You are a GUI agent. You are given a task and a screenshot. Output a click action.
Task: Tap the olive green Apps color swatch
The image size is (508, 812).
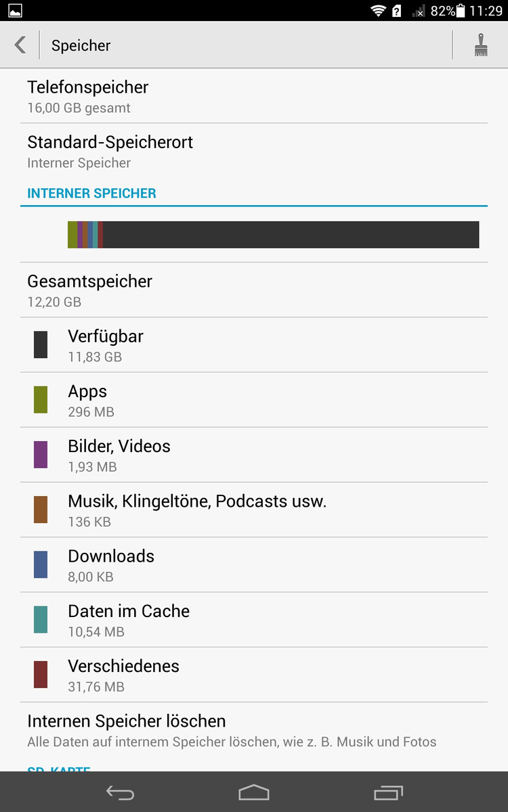point(41,400)
